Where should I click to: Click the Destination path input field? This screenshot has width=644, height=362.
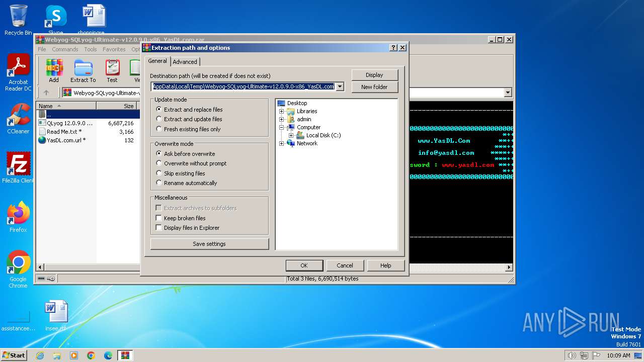[244, 86]
